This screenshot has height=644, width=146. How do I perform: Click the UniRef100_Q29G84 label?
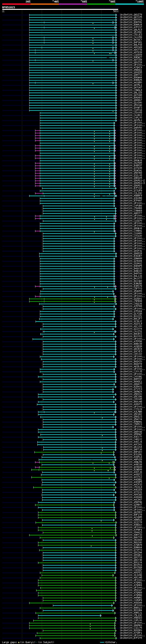pyautogui.click(x=131, y=261)
